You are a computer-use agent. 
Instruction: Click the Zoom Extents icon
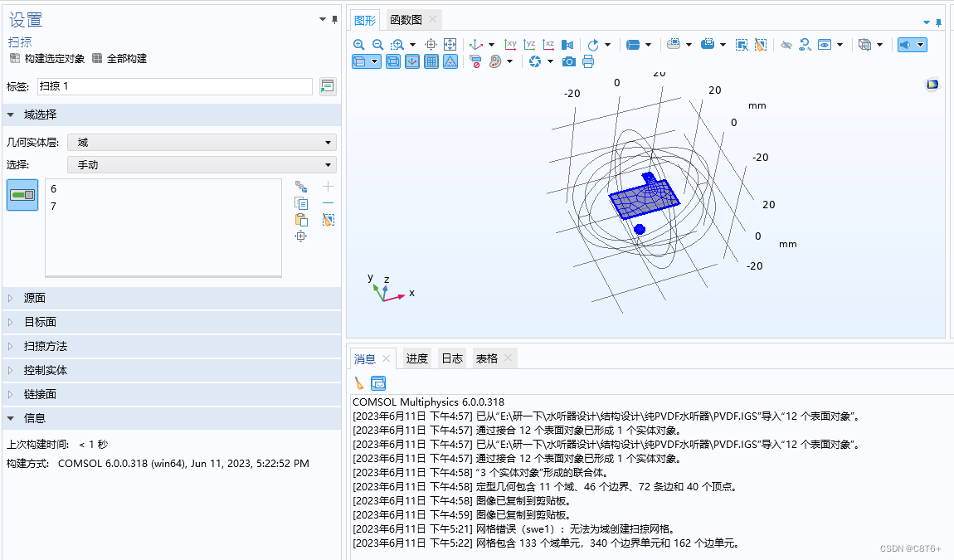[450, 44]
